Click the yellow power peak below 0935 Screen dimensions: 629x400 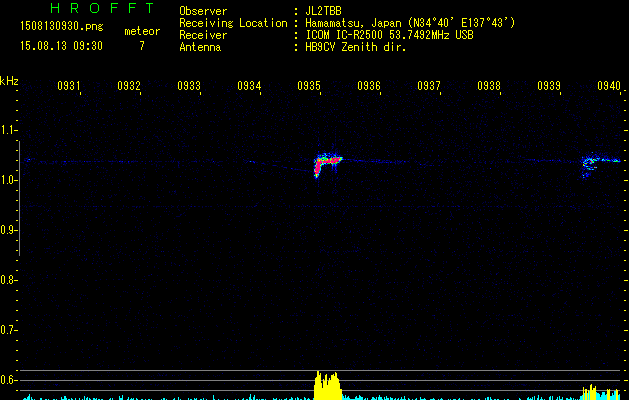[x=327, y=385]
